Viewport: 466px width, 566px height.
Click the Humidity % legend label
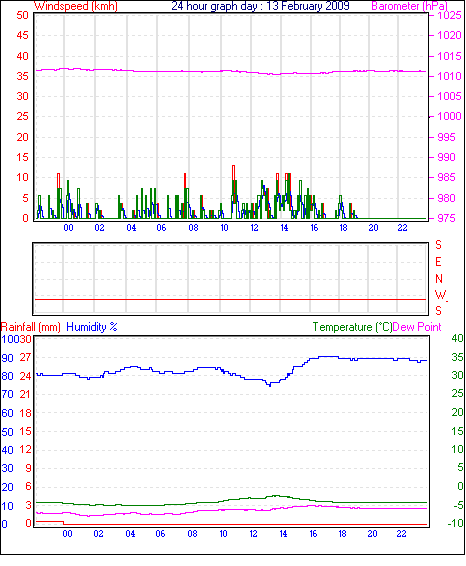[92, 327]
